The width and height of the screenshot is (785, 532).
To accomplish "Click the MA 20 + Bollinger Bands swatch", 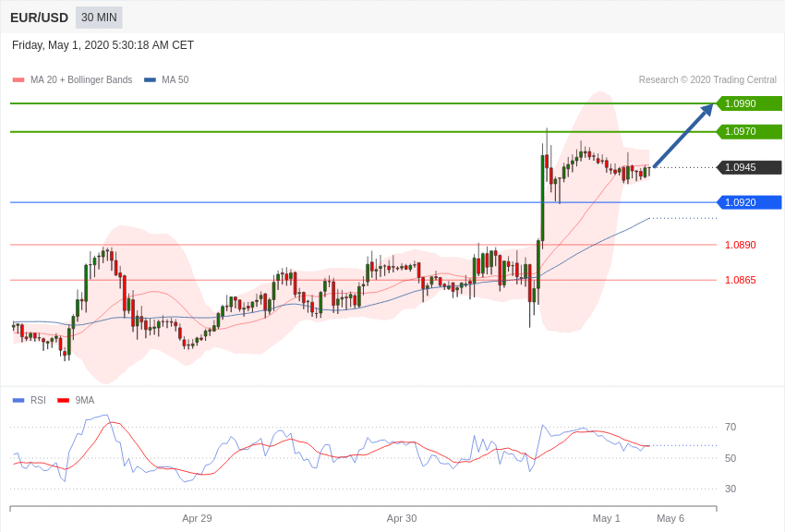I will 18,80.
